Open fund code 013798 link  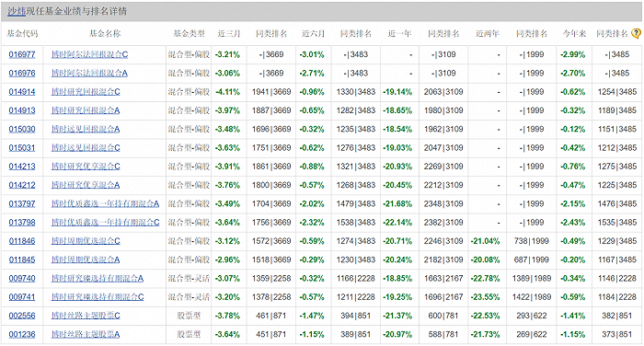click(22, 223)
